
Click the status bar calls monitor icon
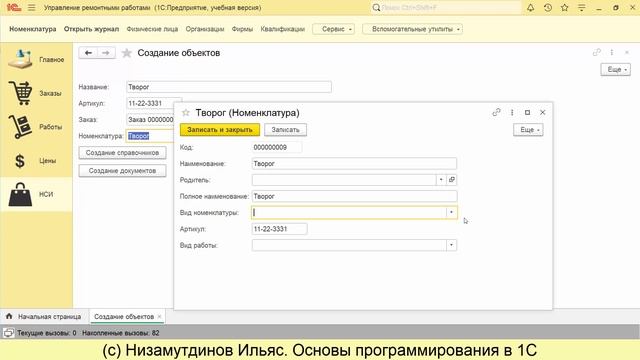coord(8,333)
